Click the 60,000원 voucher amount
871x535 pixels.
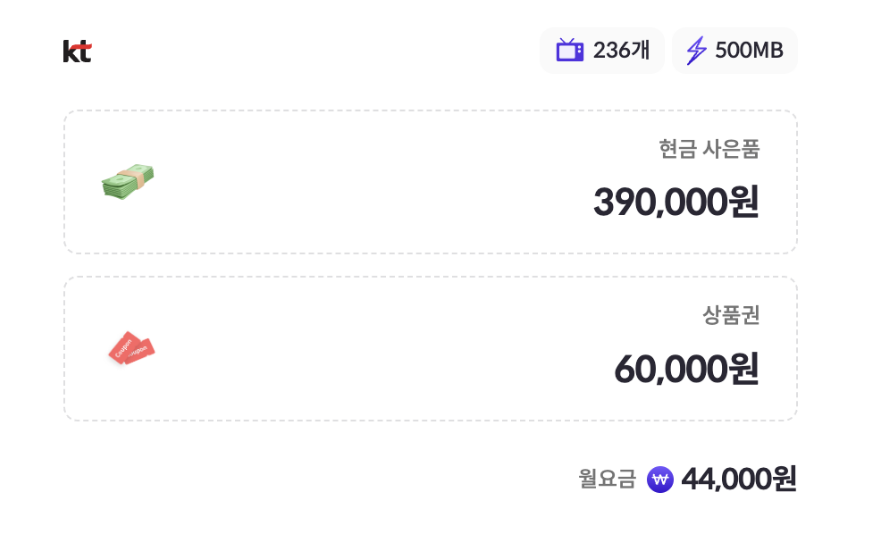tap(686, 369)
